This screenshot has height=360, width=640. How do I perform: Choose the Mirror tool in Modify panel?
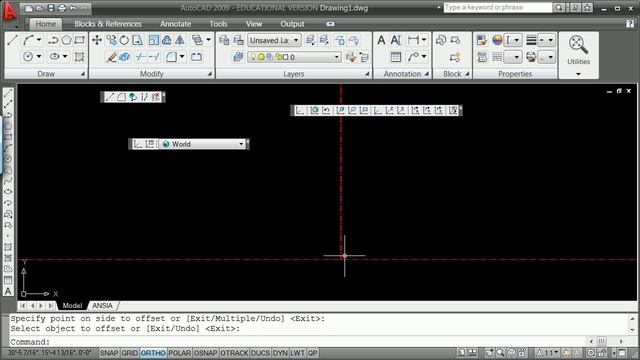(180, 40)
